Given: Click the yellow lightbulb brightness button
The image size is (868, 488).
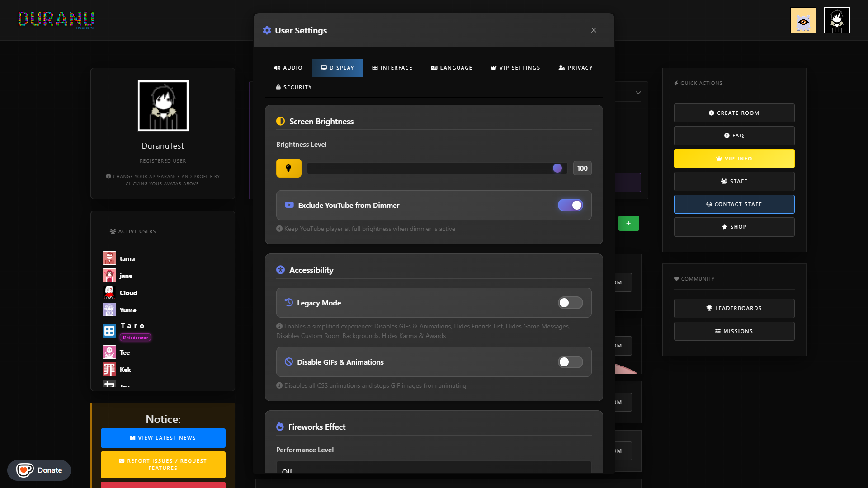Looking at the screenshot, I should pos(288,168).
